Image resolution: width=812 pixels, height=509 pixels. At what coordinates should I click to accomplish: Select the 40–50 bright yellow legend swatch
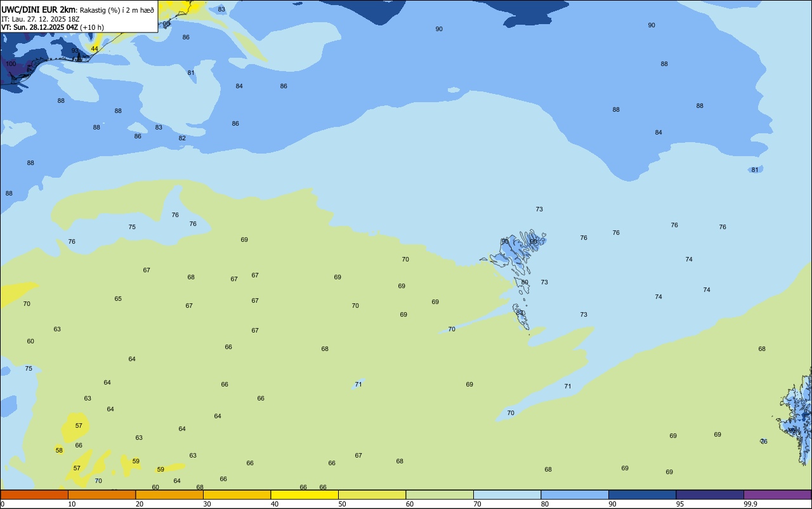(304, 494)
